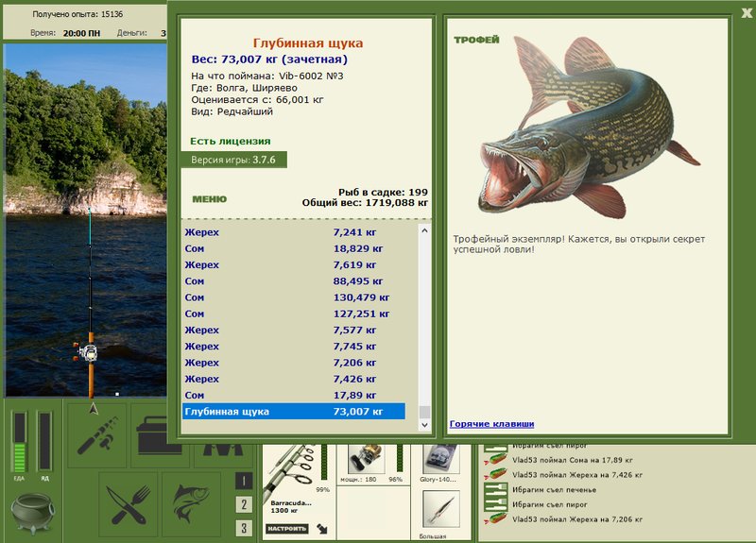Click the На что поймана: Vib-6002 №3 line

click(267, 76)
